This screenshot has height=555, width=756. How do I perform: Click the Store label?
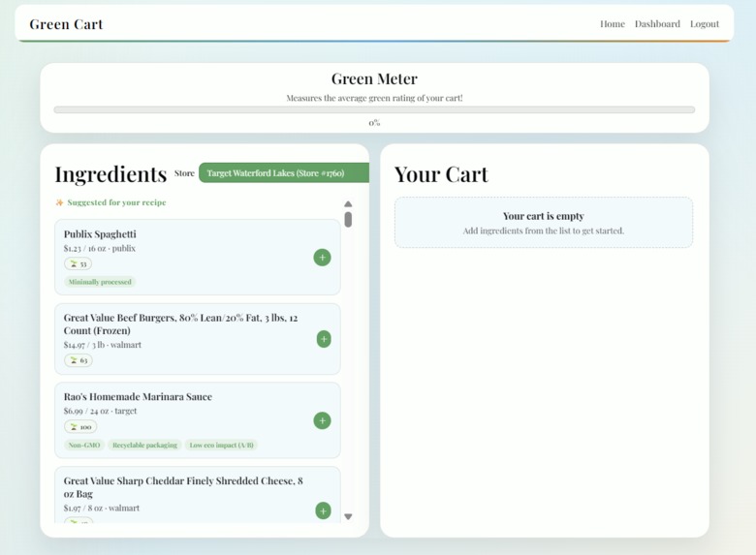[184, 173]
